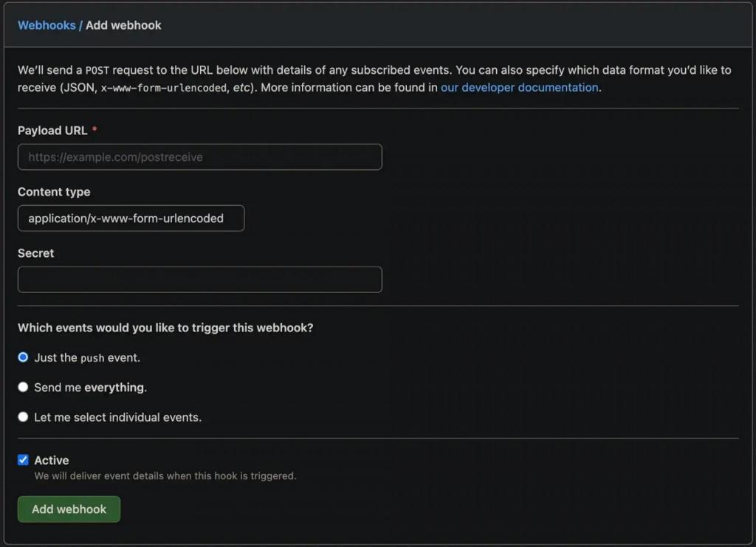Viewport: 756px width, 547px height.
Task: Click the 'Send me everything.' label text
Action: pos(91,388)
